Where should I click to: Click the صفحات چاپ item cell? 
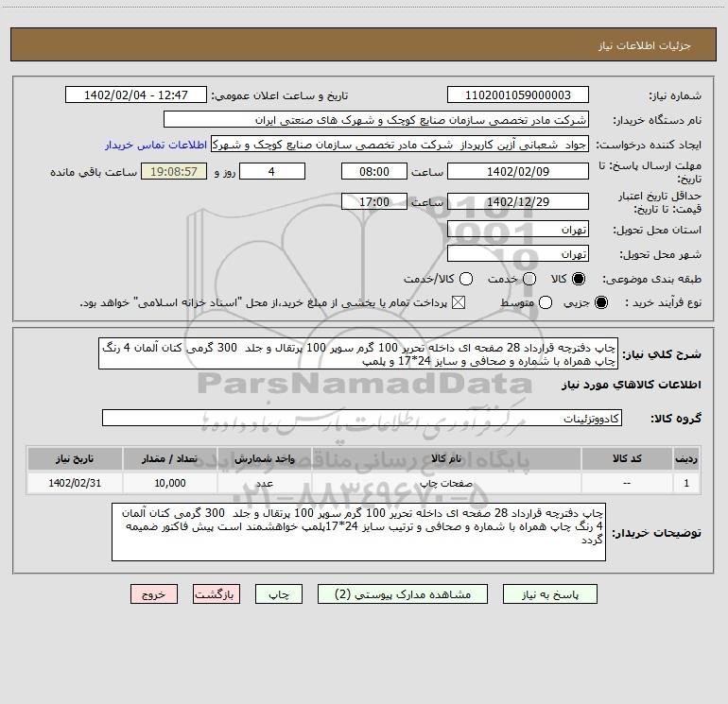pos(445,483)
